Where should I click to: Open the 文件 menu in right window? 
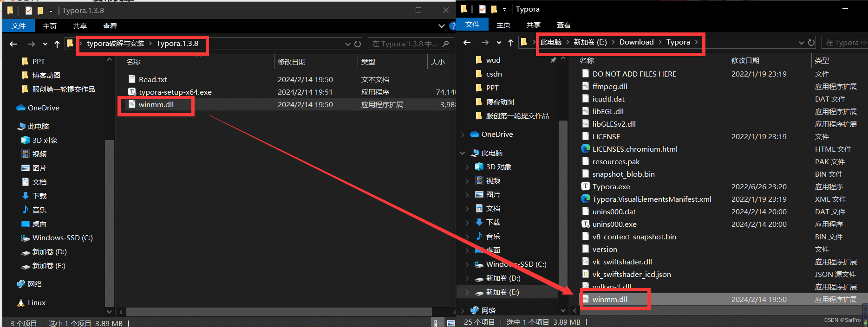pyautogui.click(x=472, y=25)
